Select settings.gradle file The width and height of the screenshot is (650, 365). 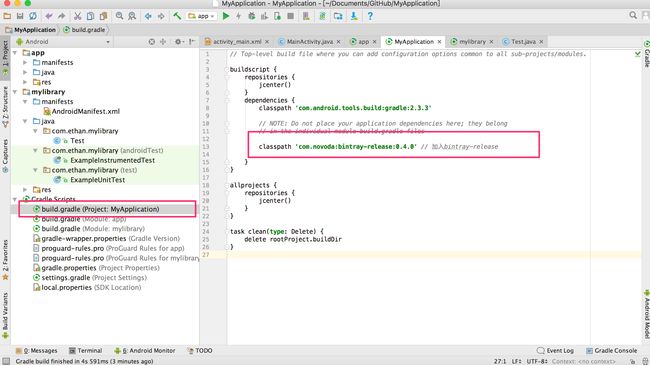90,277
